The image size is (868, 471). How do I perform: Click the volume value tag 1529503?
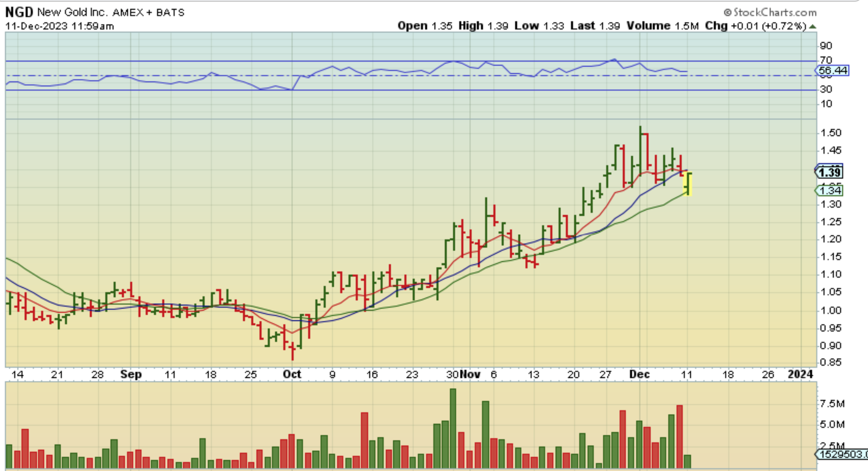pyautogui.click(x=842, y=454)
